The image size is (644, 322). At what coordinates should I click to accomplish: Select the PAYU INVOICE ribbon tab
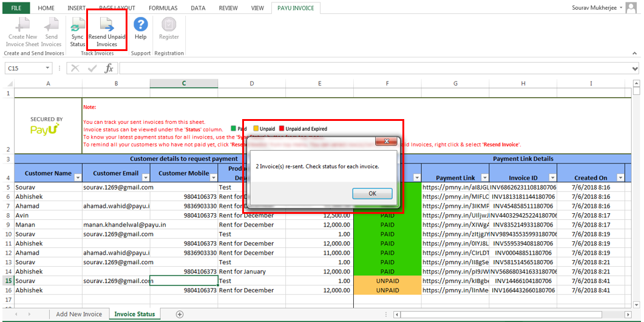pos(296,8)
